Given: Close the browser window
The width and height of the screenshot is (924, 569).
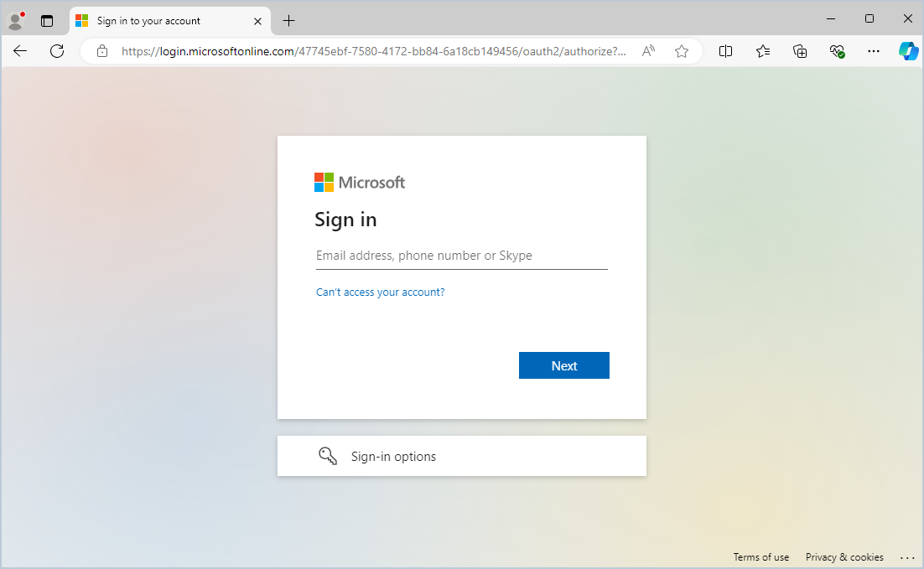Looking at the screenshot, I should (907, 18).
